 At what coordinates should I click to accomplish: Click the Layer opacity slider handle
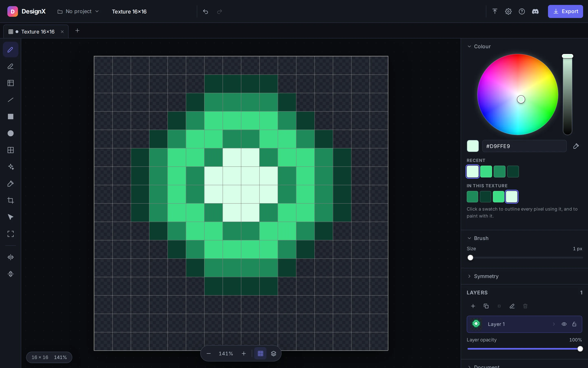click(580, 349)
